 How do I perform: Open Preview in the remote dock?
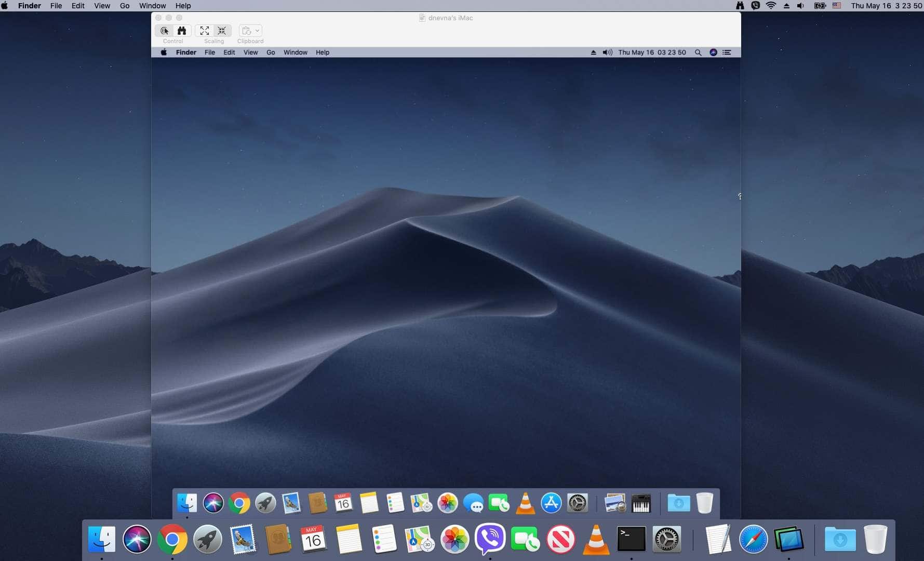pos(615,503)
